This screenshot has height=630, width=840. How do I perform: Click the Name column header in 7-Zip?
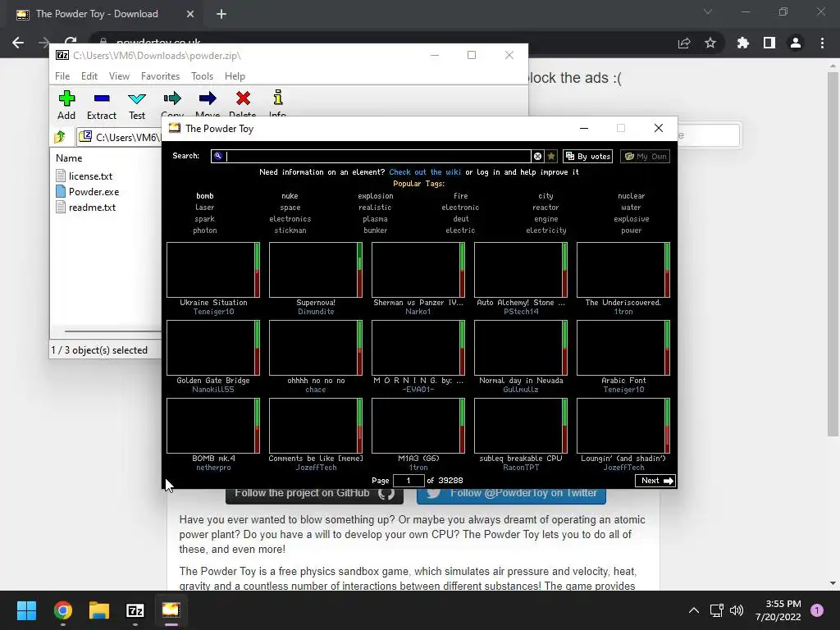pyautogui.click(x=69, y=158)
